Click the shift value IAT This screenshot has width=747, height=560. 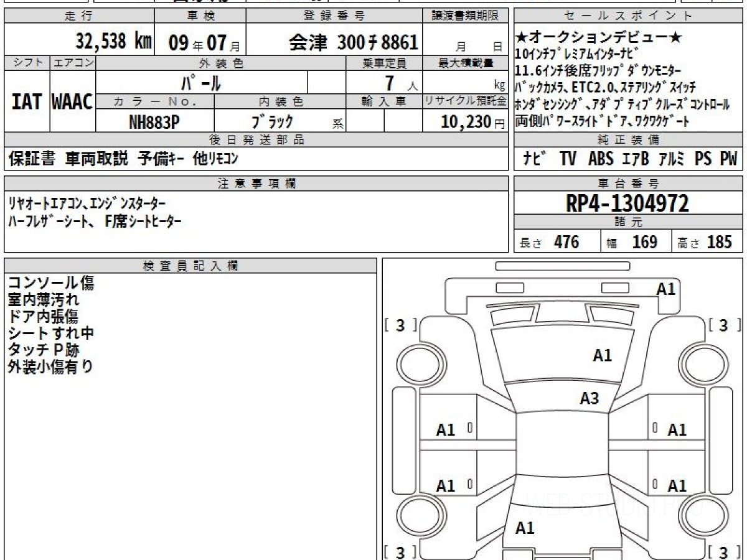27,102
